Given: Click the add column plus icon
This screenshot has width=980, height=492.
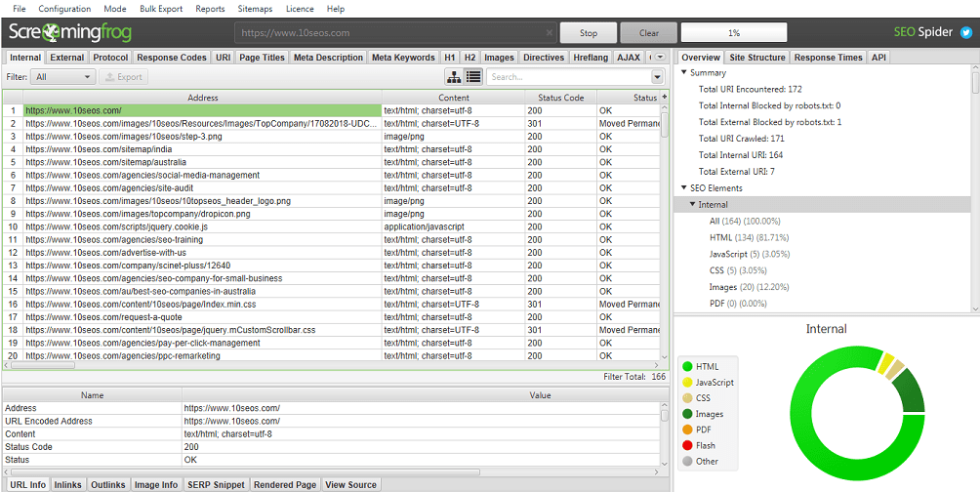Looking at the screenshot, I should (x=664, y=97).
